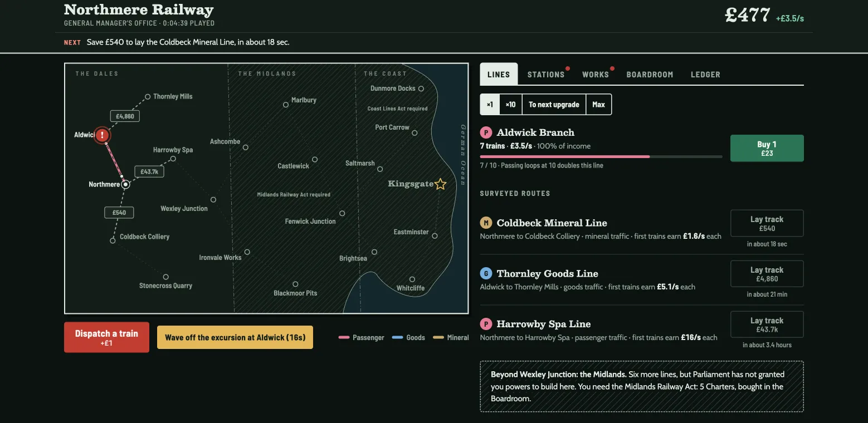Click the Harrowby Spa station circle
868x423 pixels.
point(173,159)
